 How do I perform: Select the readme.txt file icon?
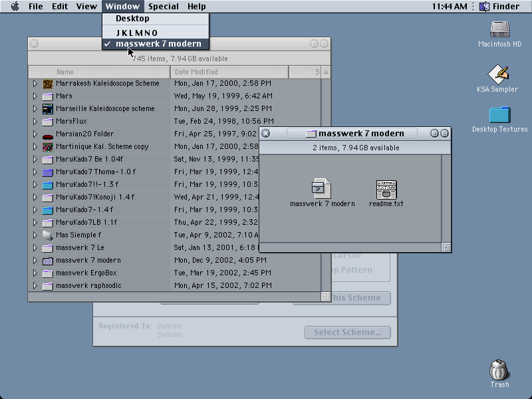tap(386, 190)
